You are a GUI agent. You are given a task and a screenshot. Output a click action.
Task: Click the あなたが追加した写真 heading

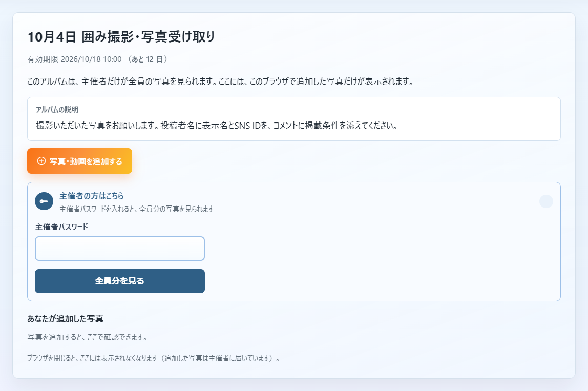pos(65,319)
